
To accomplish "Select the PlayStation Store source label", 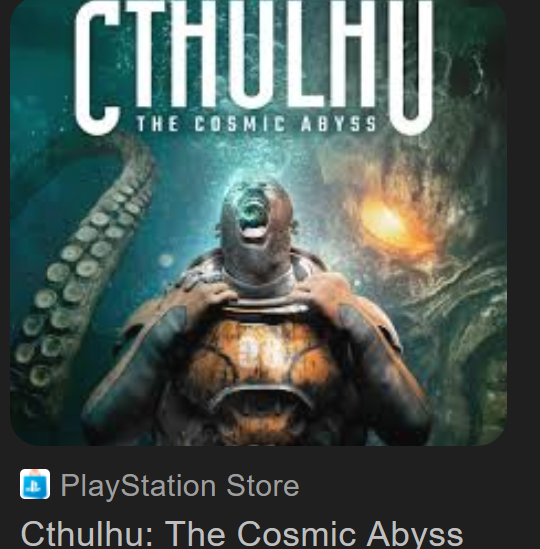I will tap(180, 485).
